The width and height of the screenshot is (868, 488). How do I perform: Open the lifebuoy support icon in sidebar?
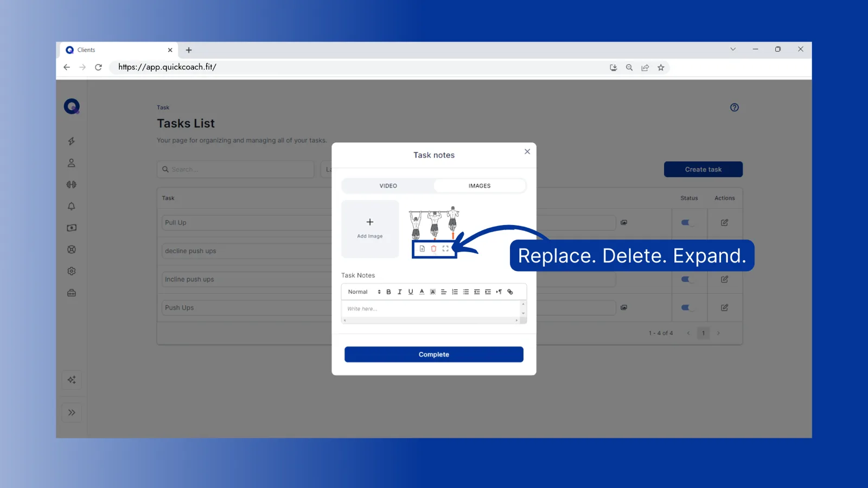pyautogui.click(x=72, y=249)
